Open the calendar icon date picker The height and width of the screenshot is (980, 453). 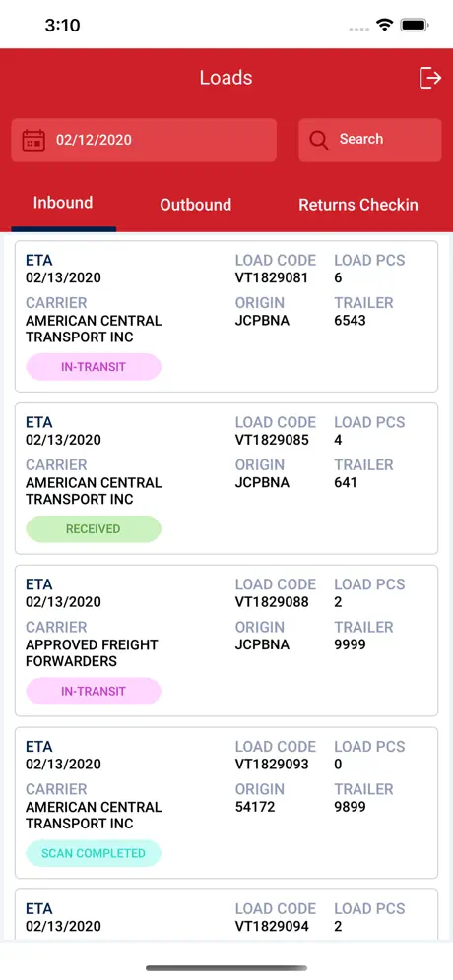pos(33,140)
